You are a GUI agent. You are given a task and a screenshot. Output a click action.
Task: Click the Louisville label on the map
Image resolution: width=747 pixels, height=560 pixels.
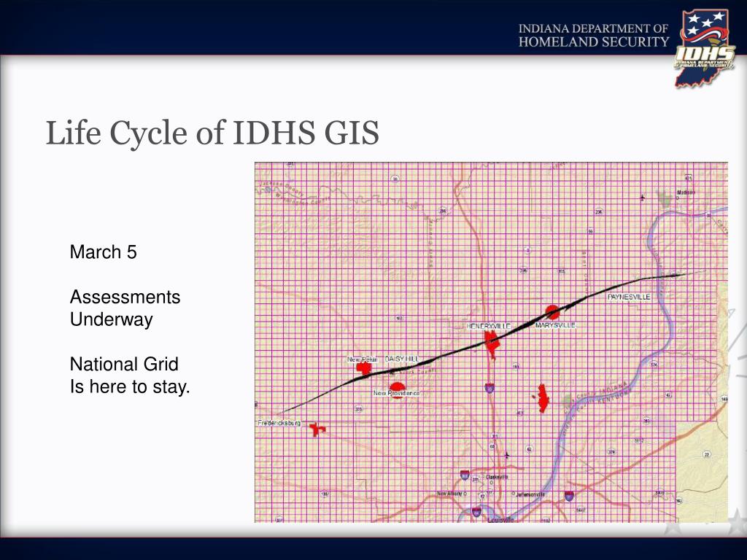tap(500, 520)
